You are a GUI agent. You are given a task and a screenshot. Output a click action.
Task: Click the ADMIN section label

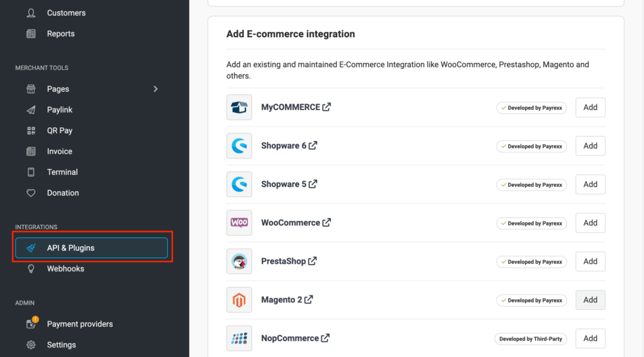click(25, 303)
